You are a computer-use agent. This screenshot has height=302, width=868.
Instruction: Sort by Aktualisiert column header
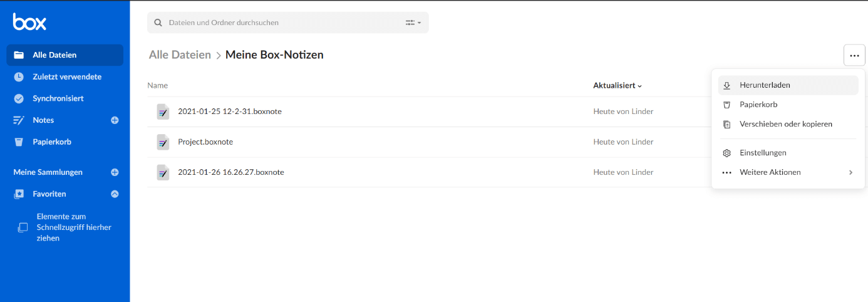tap(617, 85)
